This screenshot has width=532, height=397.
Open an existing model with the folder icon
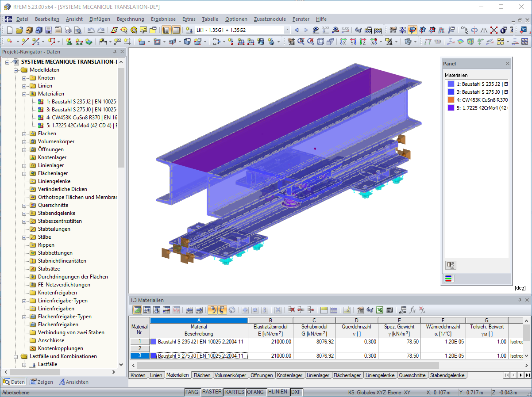[19, 30]
